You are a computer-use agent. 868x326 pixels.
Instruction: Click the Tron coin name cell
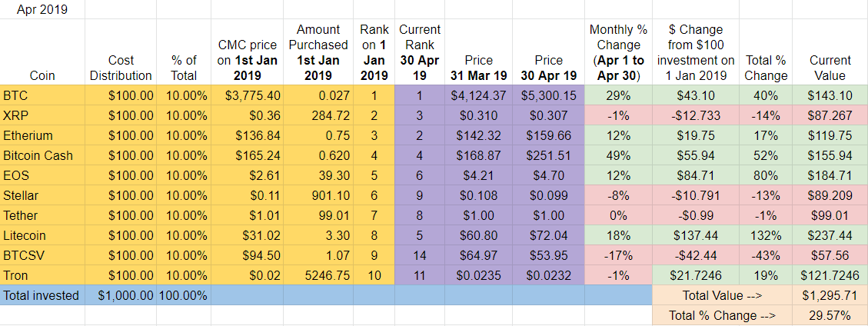click(42, 275)
